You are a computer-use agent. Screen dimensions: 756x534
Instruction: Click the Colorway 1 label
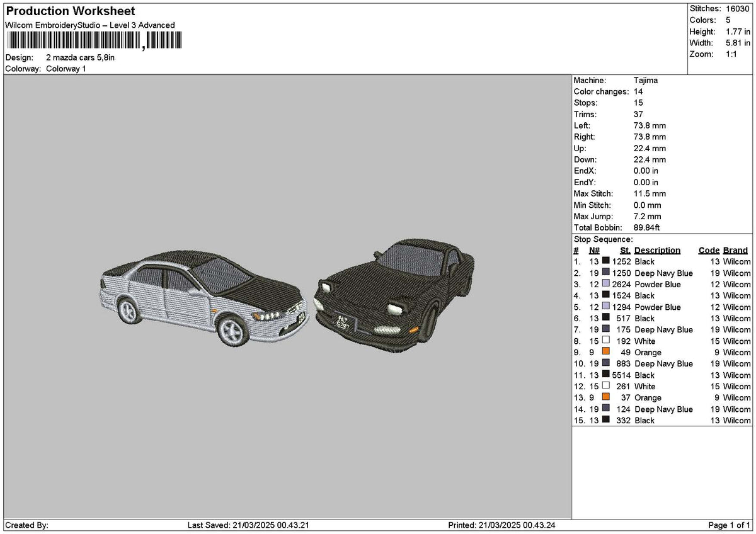[x=68, y=69]
